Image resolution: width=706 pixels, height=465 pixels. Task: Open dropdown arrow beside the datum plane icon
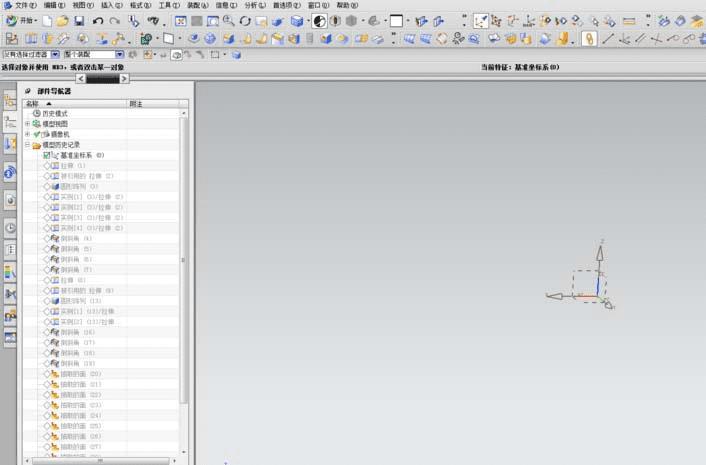coord(179,39)
